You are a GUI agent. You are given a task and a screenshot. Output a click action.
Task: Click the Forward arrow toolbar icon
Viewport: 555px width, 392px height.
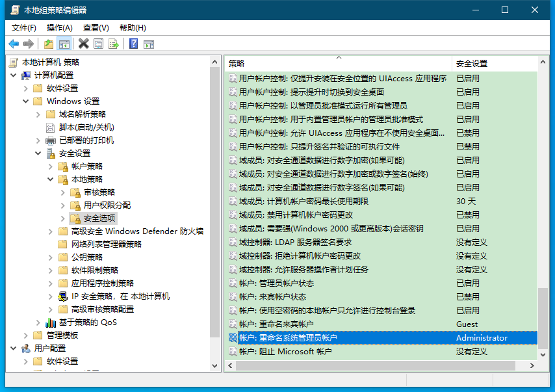point(28,44)
